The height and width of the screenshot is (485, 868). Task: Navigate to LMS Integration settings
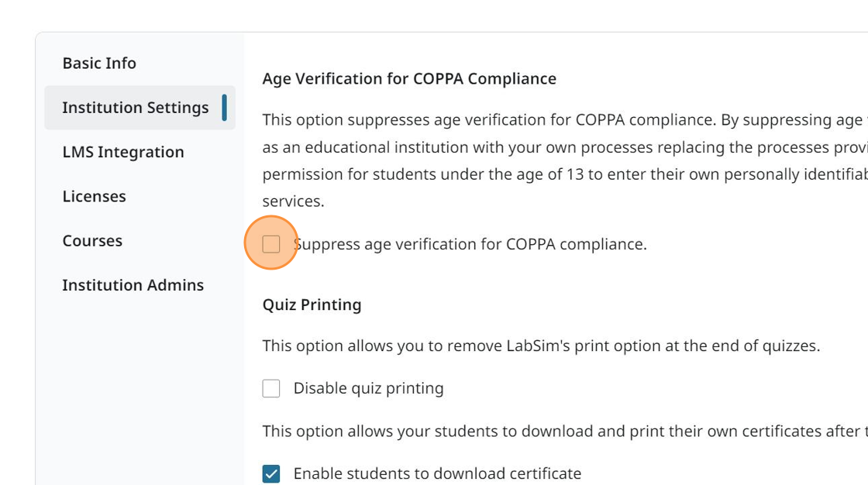(123, 152)
